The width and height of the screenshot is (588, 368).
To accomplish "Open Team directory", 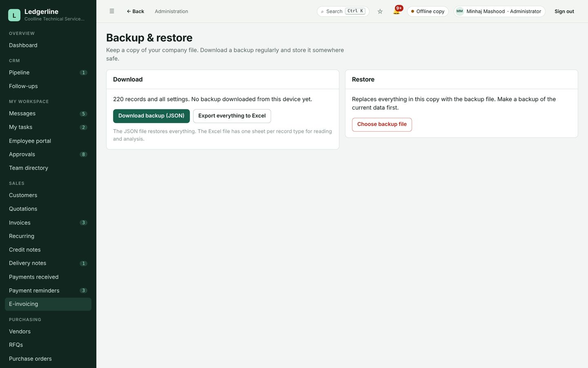I will (x=48, y=168).
